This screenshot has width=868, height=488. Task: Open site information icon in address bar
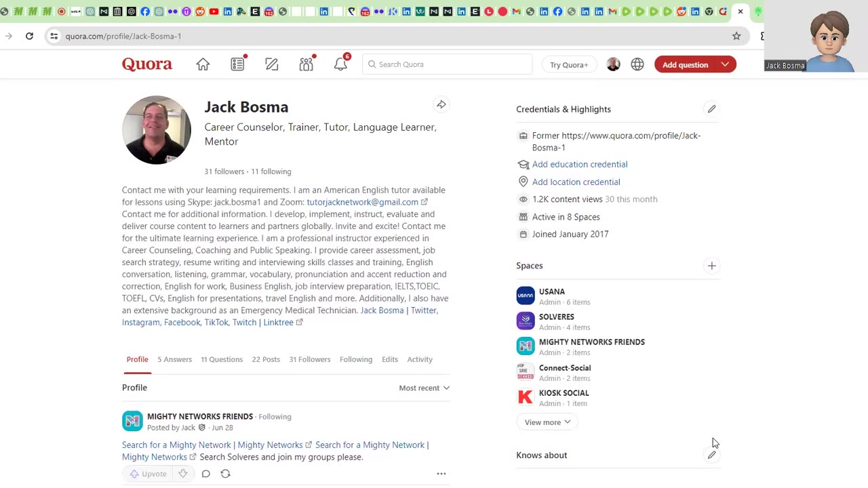point(54,36)
